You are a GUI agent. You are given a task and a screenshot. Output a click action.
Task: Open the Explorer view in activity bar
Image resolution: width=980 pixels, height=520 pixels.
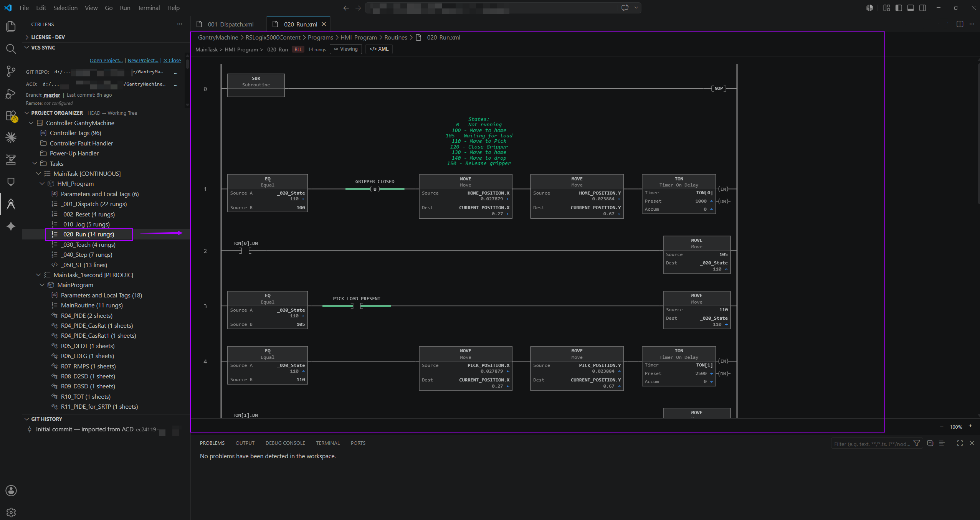(11, 26)
